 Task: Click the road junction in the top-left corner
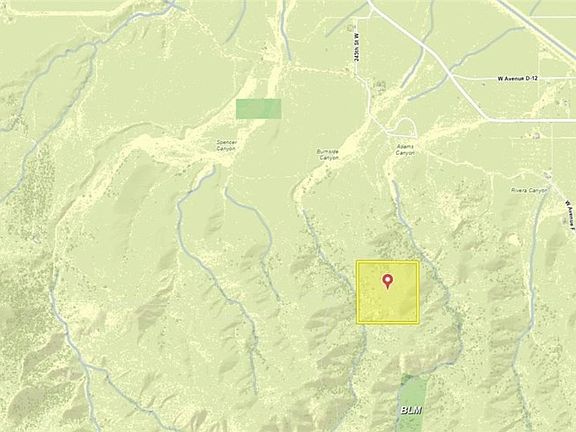point(173,4)
